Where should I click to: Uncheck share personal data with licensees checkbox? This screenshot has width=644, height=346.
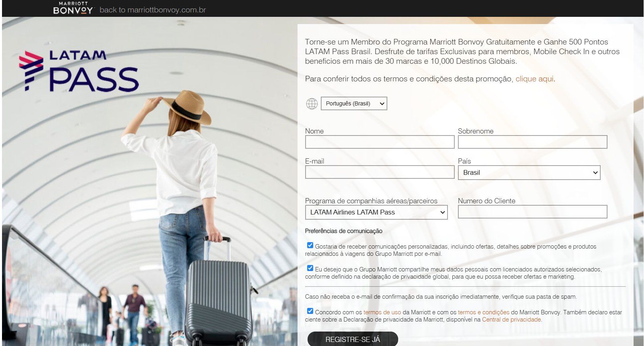[310, 268]
